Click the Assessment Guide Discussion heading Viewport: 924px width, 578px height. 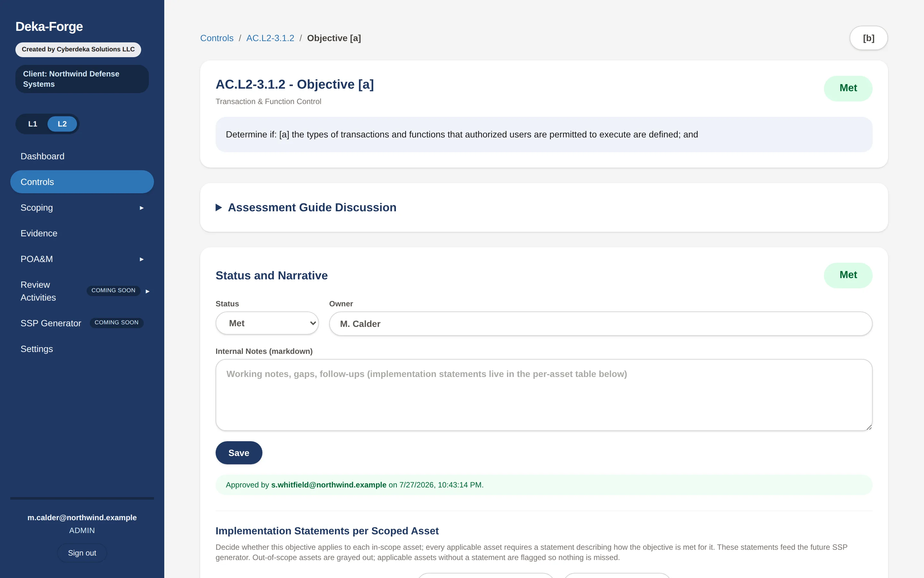[x=312, y=207]
